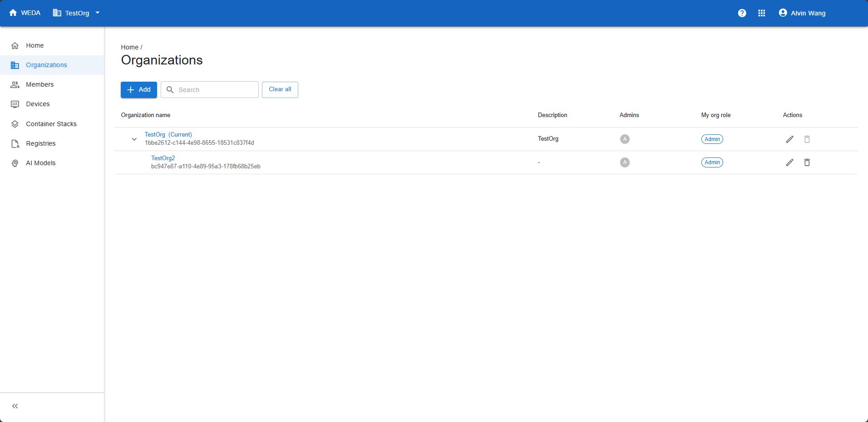Click the Actions column header
The height and width of the screenshot is (422, 868).
(793, 115)
